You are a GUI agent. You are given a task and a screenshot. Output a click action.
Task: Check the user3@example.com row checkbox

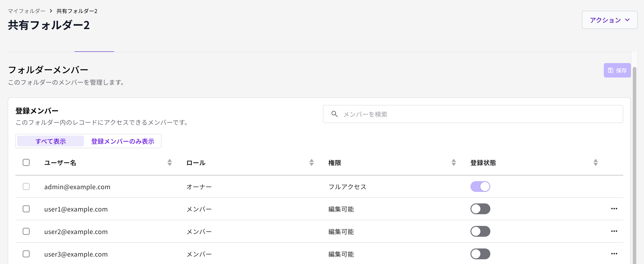[26, 254]
